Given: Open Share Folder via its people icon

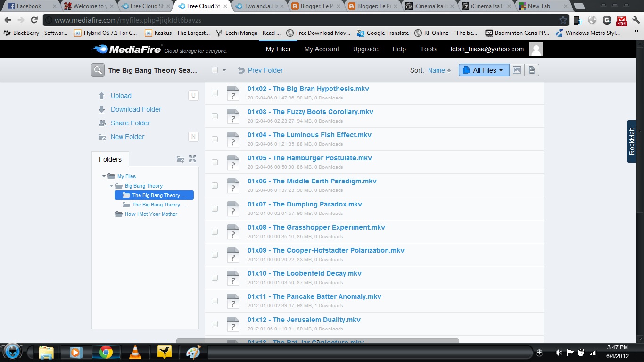Looking at the screenshot, I should coord(102,123).
